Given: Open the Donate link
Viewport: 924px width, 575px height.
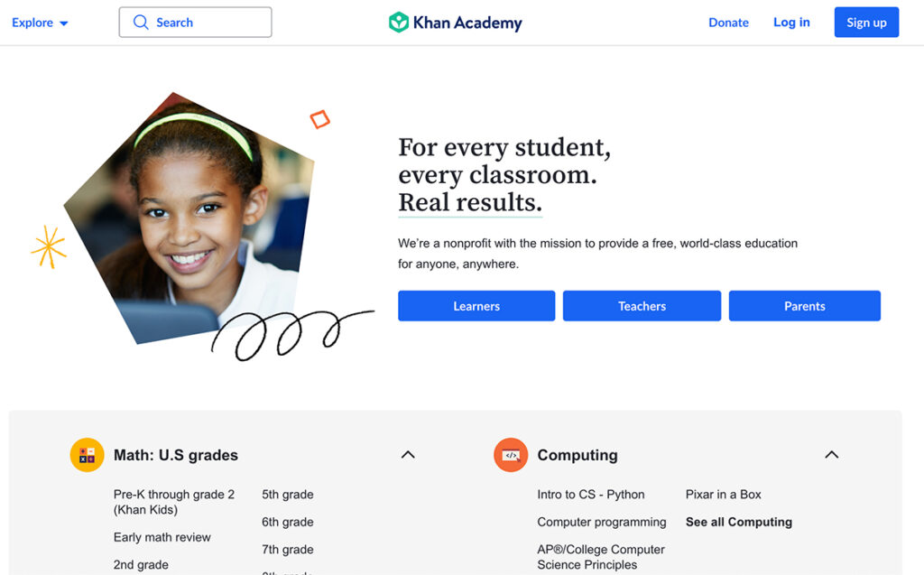Looking at the screenshot, I should click(728, 23).
